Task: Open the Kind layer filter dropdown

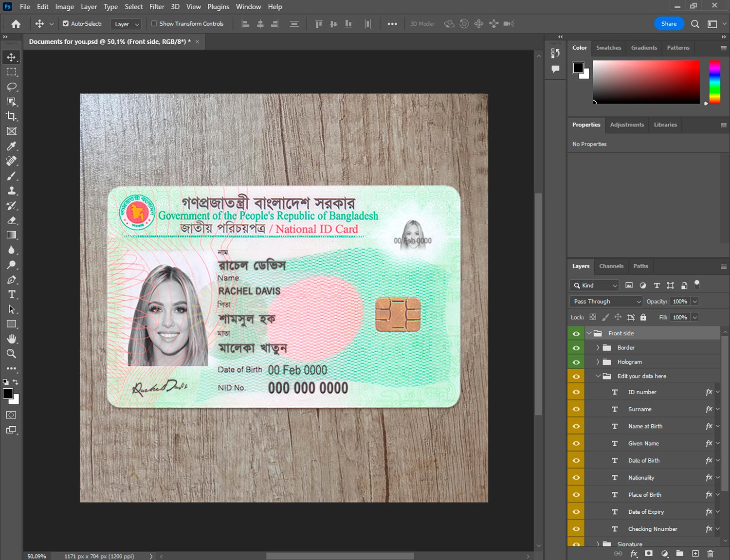Action: point(594,286)
